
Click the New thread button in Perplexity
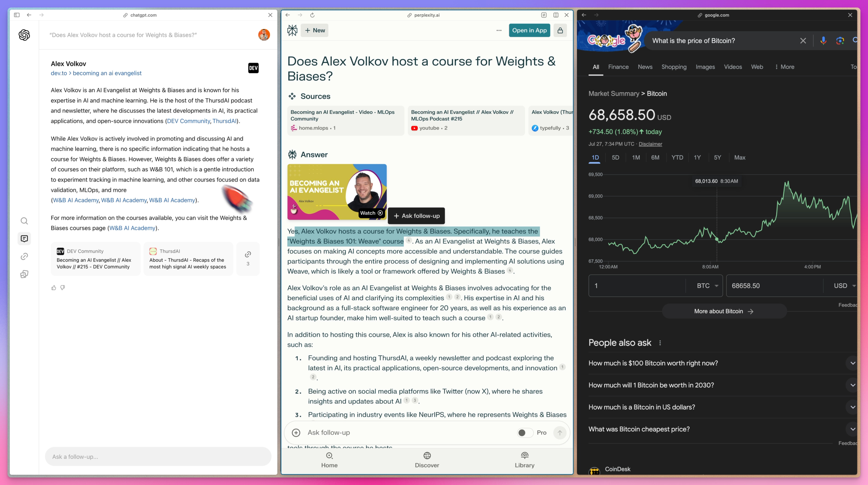click(315, 30)
